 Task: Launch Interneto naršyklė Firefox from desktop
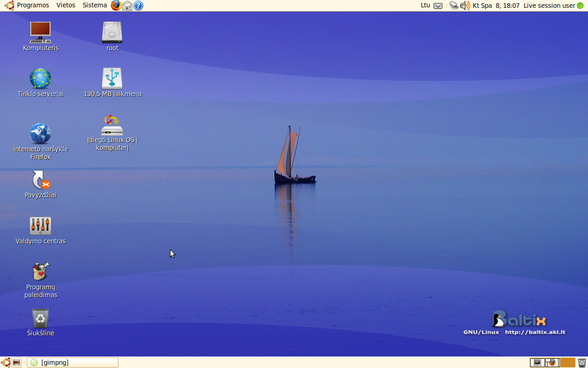(x=40, y=134)
